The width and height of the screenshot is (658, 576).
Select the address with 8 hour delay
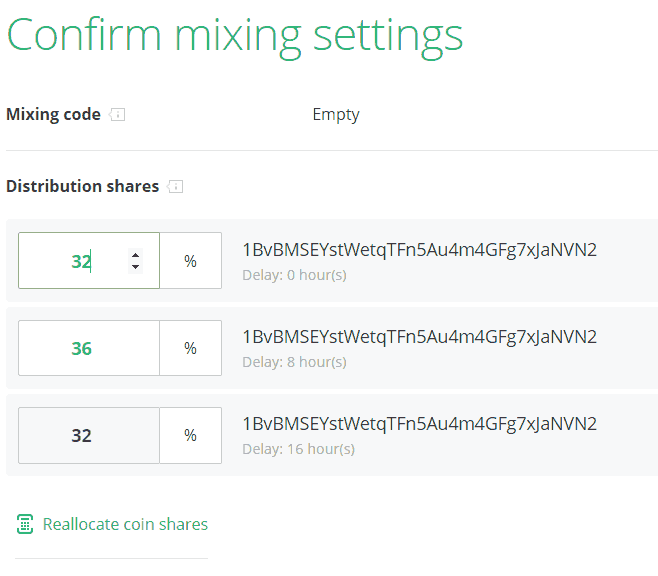419,337
